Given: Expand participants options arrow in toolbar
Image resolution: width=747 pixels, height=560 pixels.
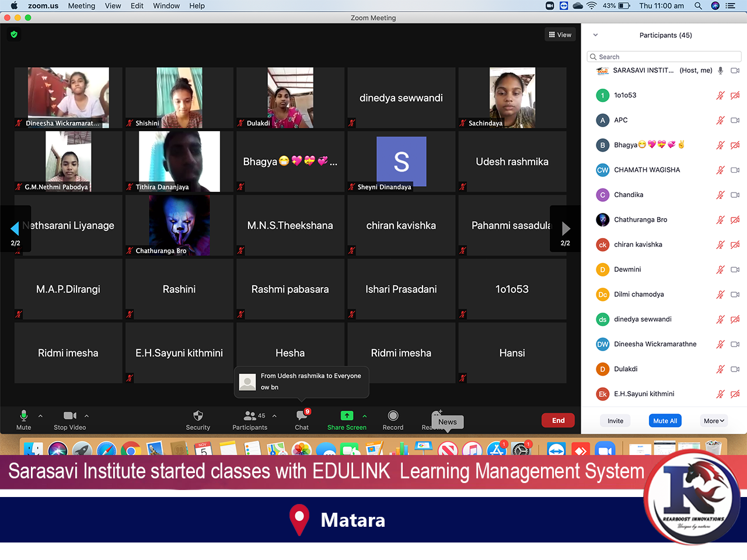Looking at the screenshot, I should (x=274, y=416).
